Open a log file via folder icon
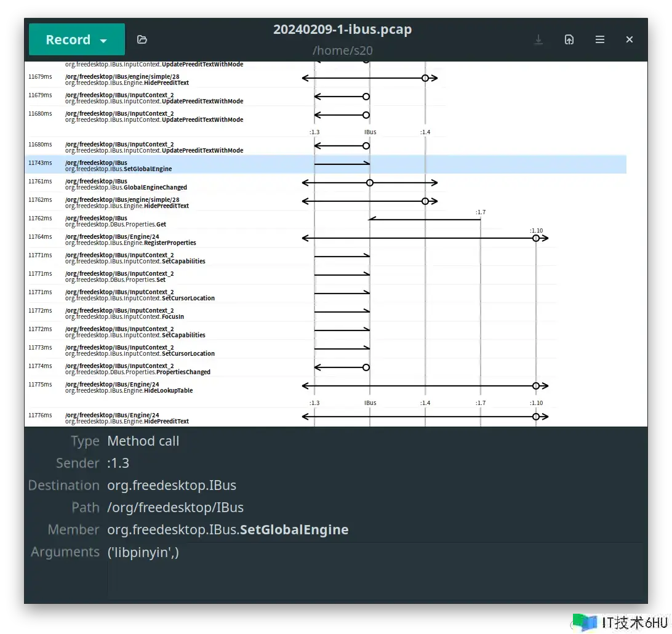The image size is (672, 634). pos(142,39)
